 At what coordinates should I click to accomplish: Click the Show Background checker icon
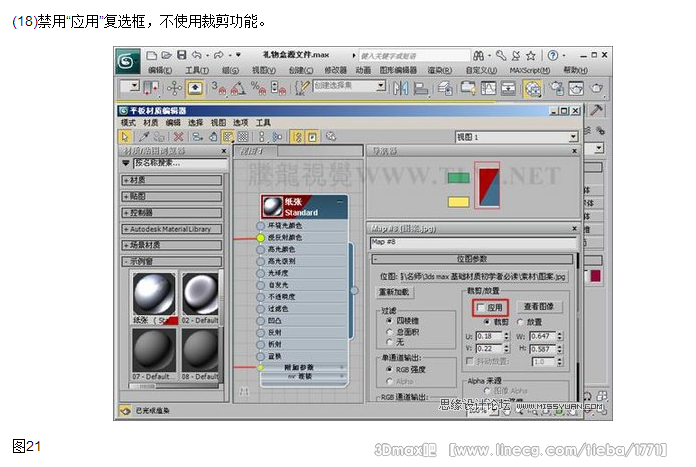point(243,137)
